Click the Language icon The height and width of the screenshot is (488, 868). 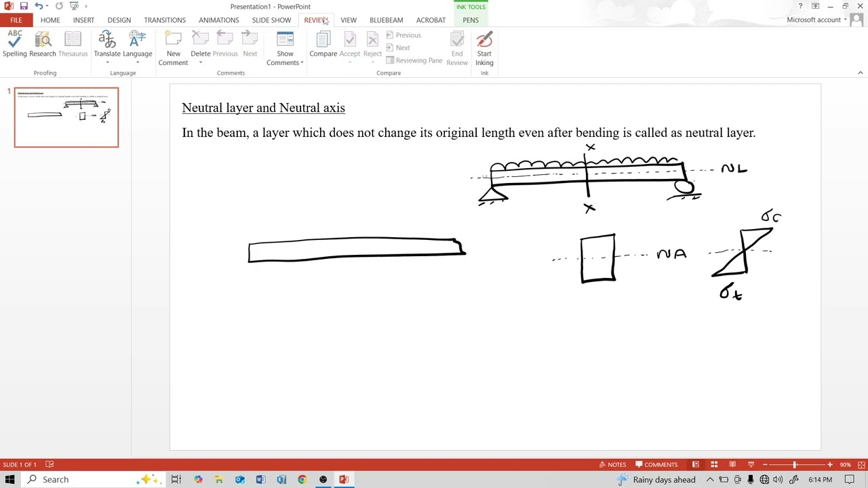[x=137, y=39]
